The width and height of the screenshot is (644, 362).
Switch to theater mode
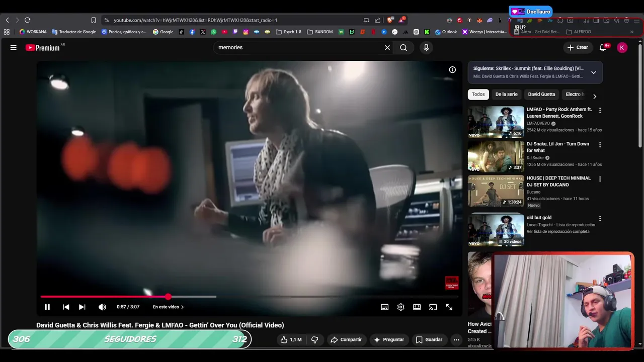pyautogui.click(x=417, y=307)
